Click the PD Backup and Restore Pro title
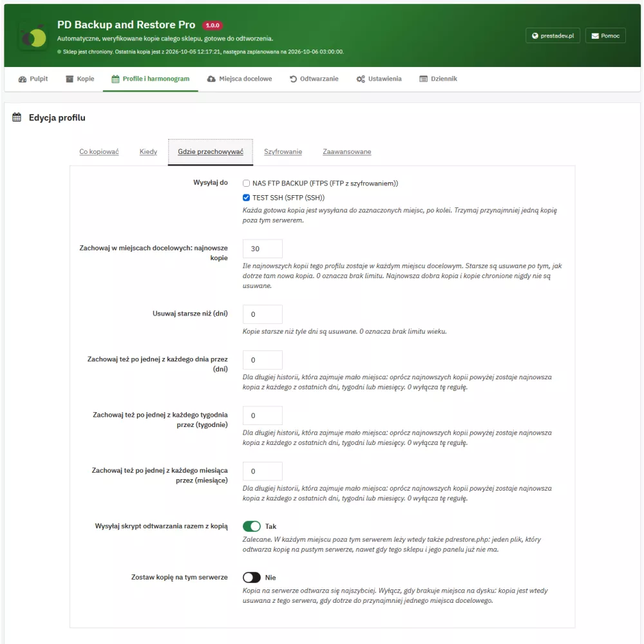 (126, 24)
